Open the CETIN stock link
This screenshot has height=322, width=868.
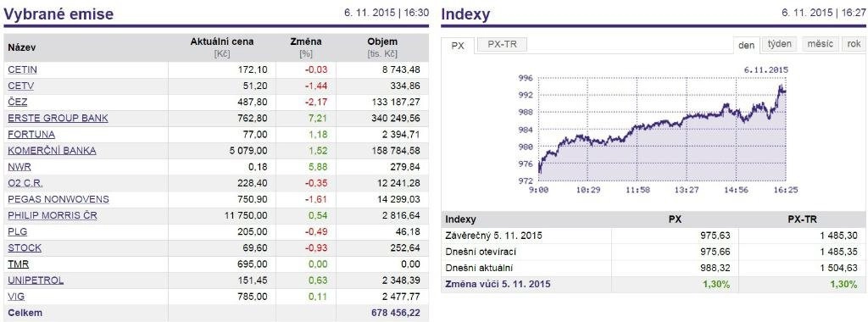click(23, 69)
